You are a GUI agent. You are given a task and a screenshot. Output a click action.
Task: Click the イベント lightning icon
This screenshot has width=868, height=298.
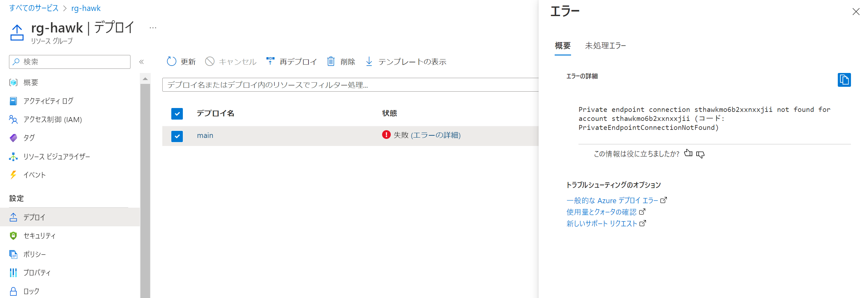click(13, 175)
